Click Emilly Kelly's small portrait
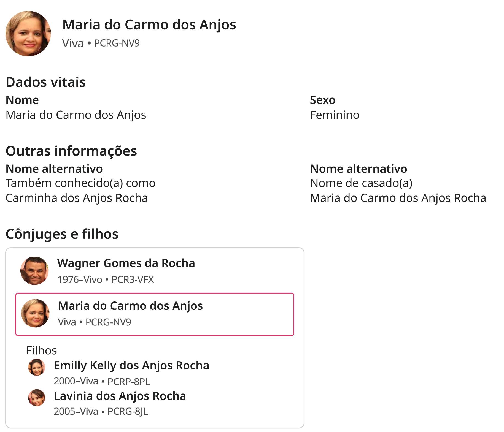 [37, 367]
